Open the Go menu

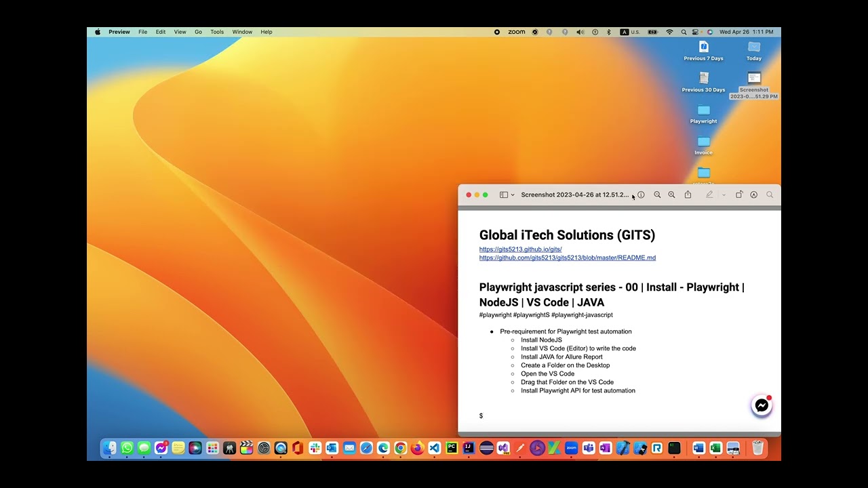point(198,32)
